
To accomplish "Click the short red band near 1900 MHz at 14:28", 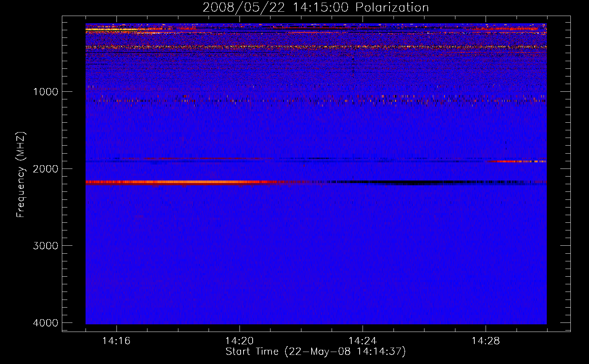I will [x=517, y=161].
